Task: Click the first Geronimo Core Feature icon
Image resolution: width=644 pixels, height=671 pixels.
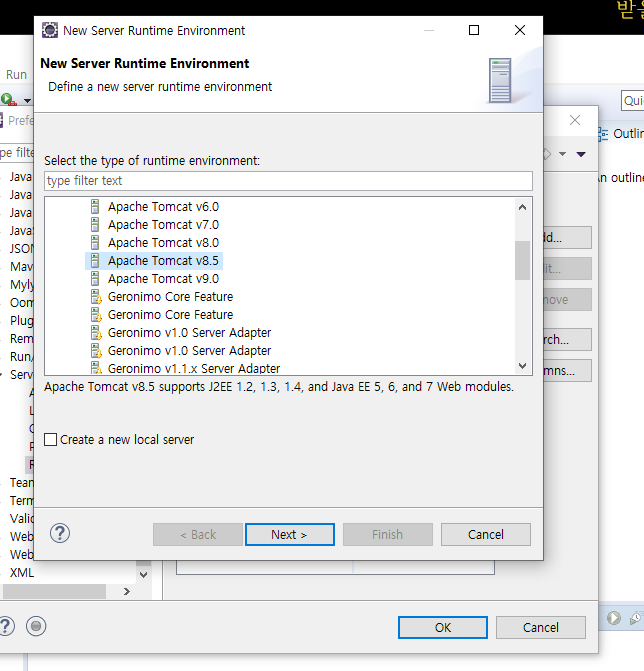Action: (x=96, y=297)
